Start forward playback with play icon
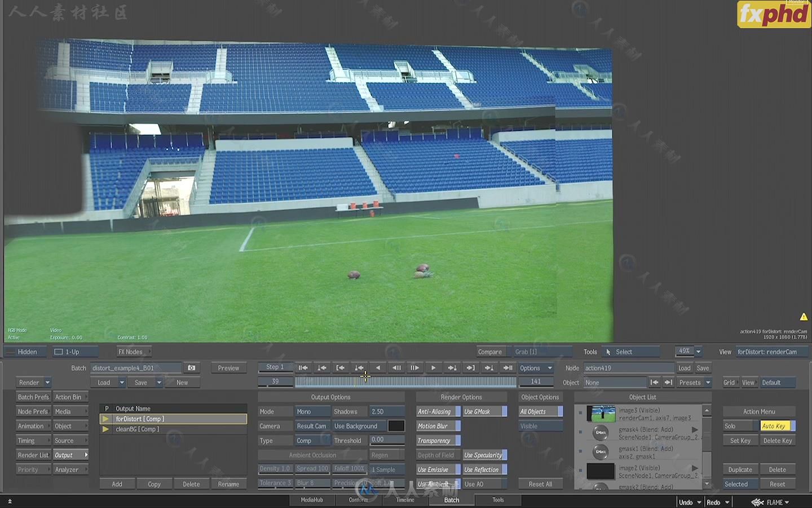Screen dimensions: 812x508 (x=433, y=368)
